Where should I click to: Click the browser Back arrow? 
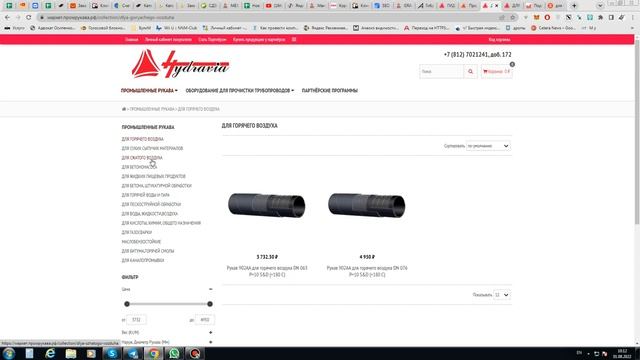coord(7,18)
